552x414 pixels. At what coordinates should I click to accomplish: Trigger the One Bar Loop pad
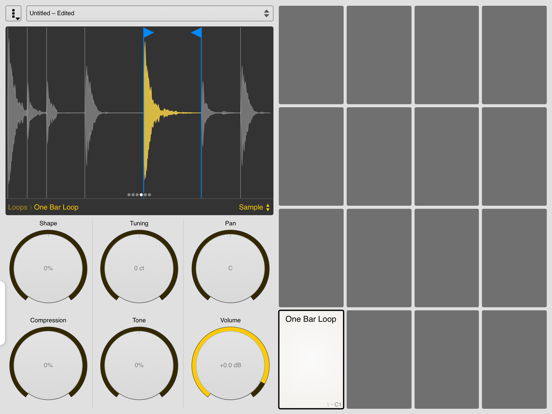pyautogui.click(x=311, y=359)
